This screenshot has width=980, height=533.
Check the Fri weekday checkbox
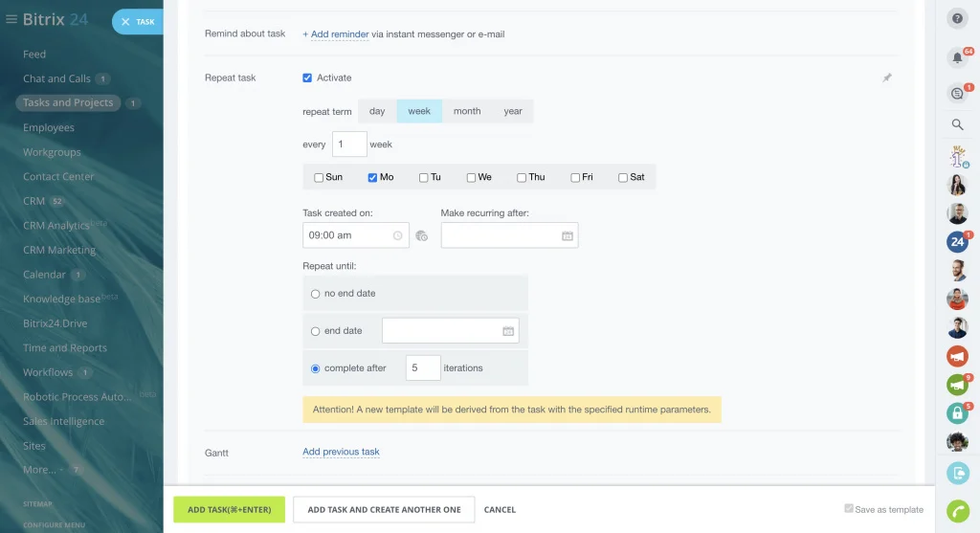(x=575, y=177)
